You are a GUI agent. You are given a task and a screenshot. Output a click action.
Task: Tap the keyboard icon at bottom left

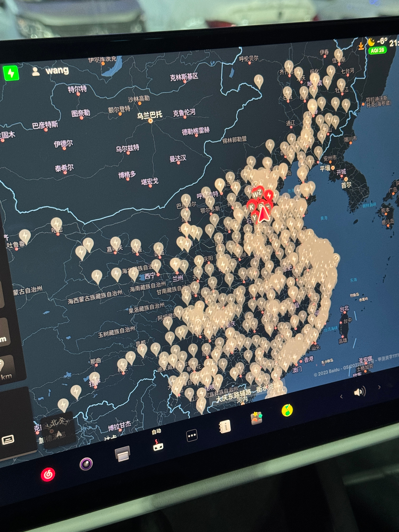click(8, 440)
